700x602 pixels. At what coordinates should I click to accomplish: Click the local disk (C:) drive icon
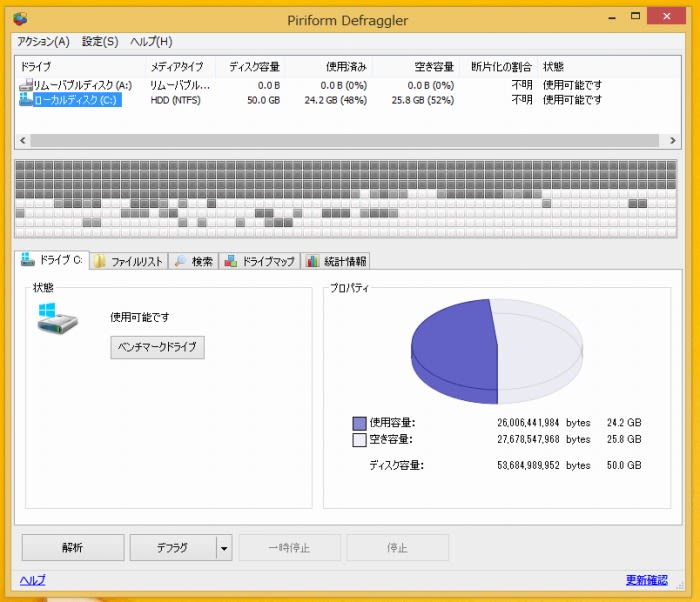pos(25,100)
